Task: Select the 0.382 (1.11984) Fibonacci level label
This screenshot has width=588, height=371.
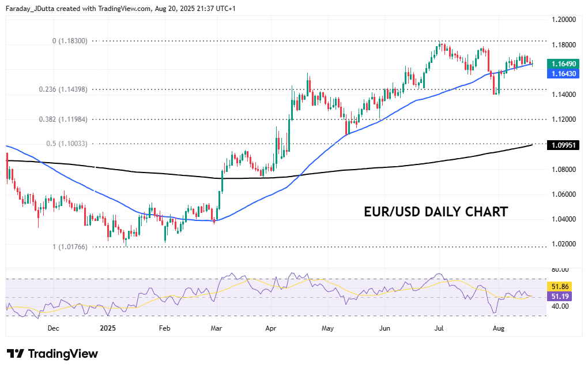Action: click(63, 119)
